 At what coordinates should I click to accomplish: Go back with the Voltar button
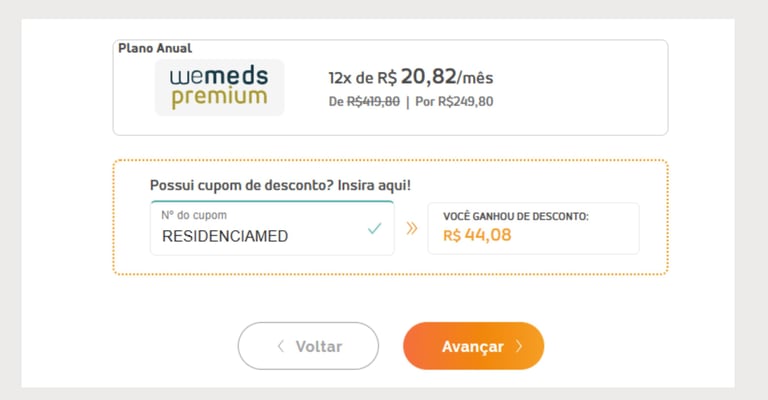[308, 346]
